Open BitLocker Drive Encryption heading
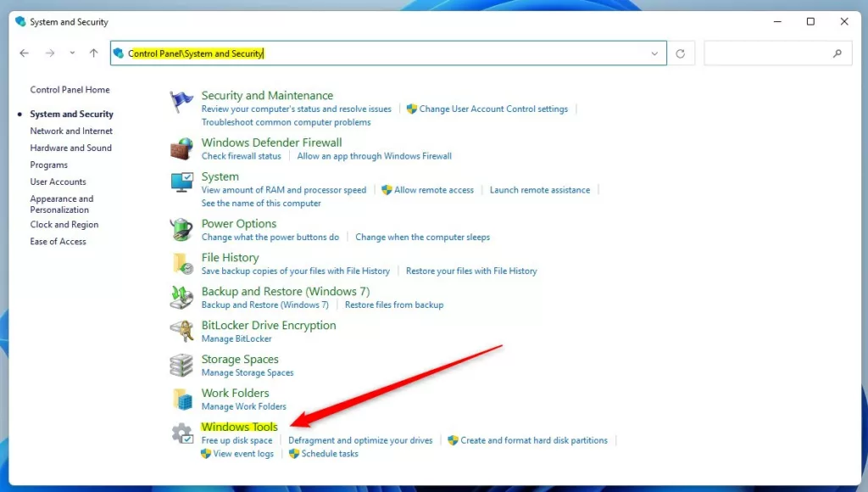Viewport: 868px width, 492px height. point(269,325)
